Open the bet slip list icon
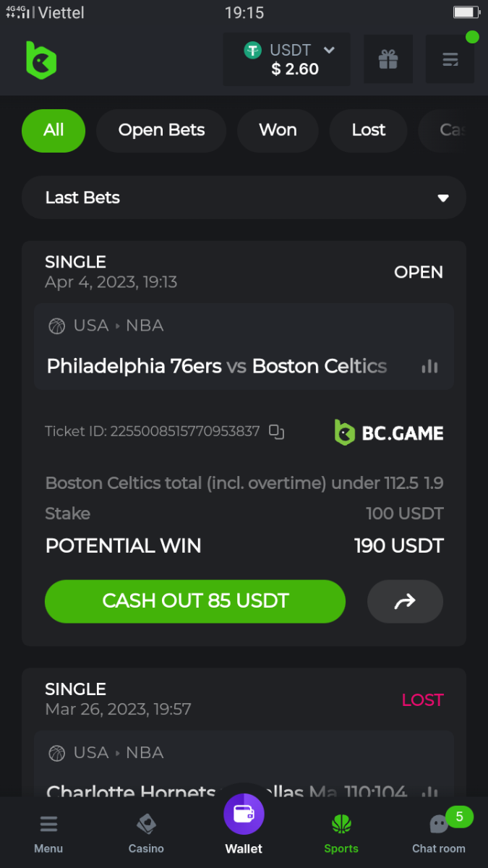 pyautogui.click(x=450, y=59)
